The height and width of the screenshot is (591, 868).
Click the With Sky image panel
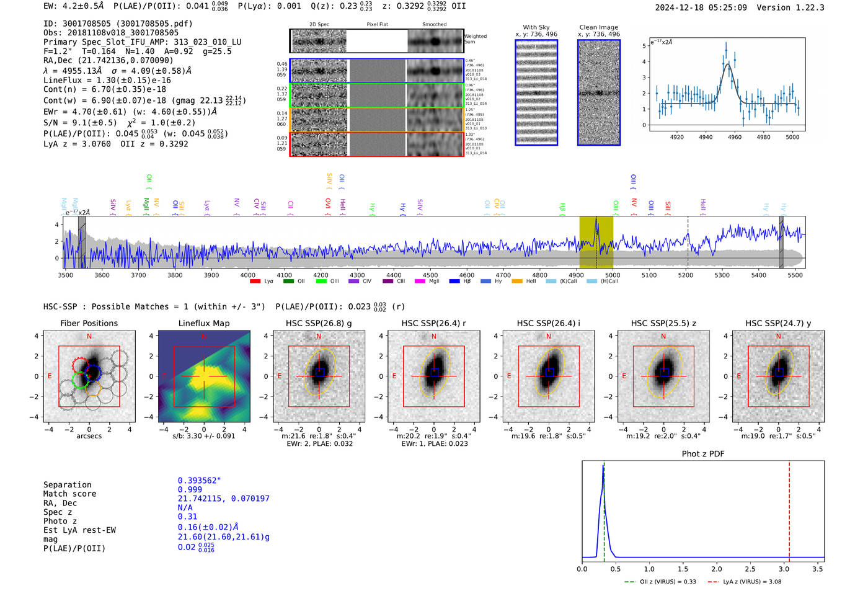click(x=536, y=92)
